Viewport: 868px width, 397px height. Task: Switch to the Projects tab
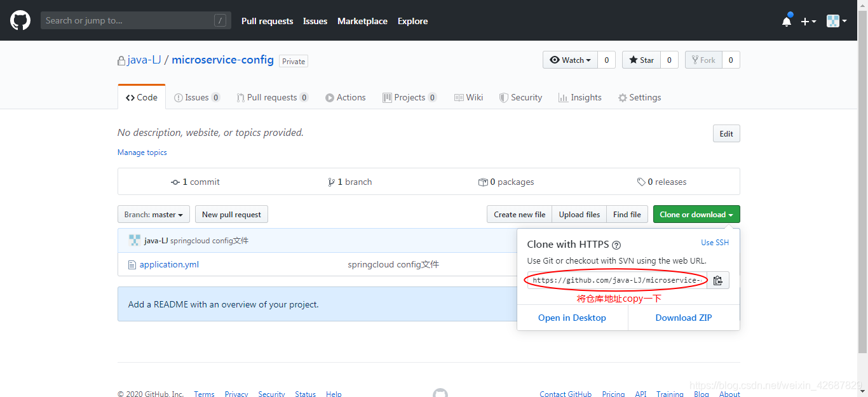tap(410, 97)
